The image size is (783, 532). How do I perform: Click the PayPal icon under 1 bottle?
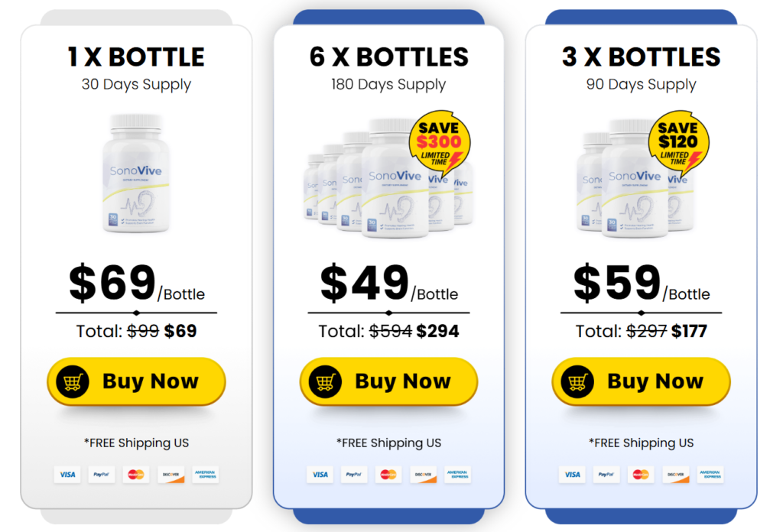pyautogui.click(x=102, y=475)
